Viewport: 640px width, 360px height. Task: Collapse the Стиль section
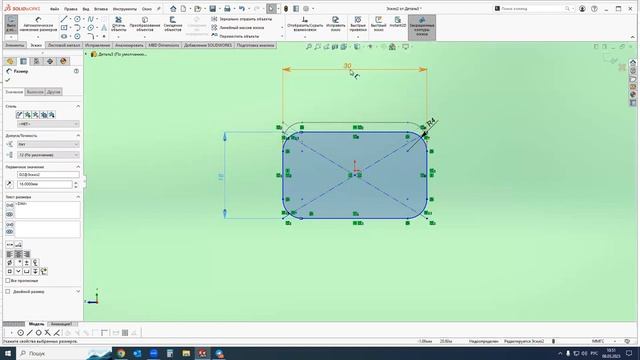pyautogui.click(x=78, y=106)
